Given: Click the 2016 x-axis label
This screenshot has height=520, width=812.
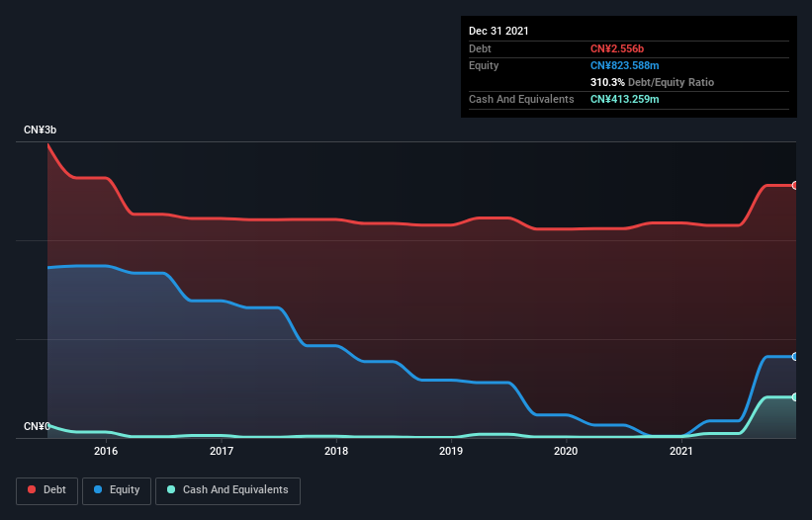Looking at the screenshot, I should (106, 451).
